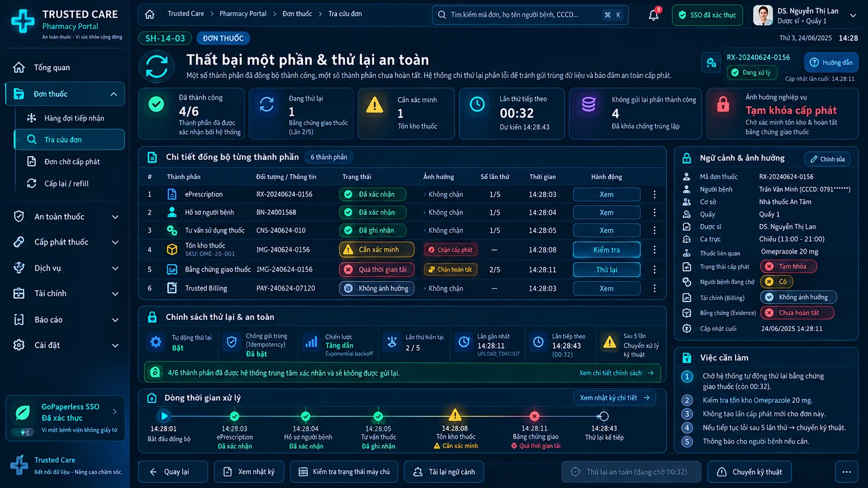The image size is (868, 488).
Task: Expand the An toàn thuốc menu
Action: (x=115, y=217)
